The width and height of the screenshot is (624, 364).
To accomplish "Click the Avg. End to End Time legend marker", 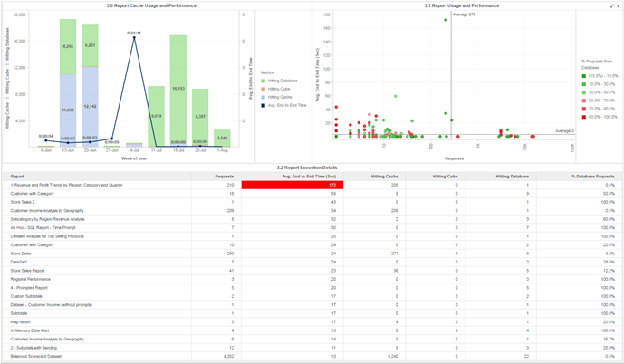I will (263, 105).
